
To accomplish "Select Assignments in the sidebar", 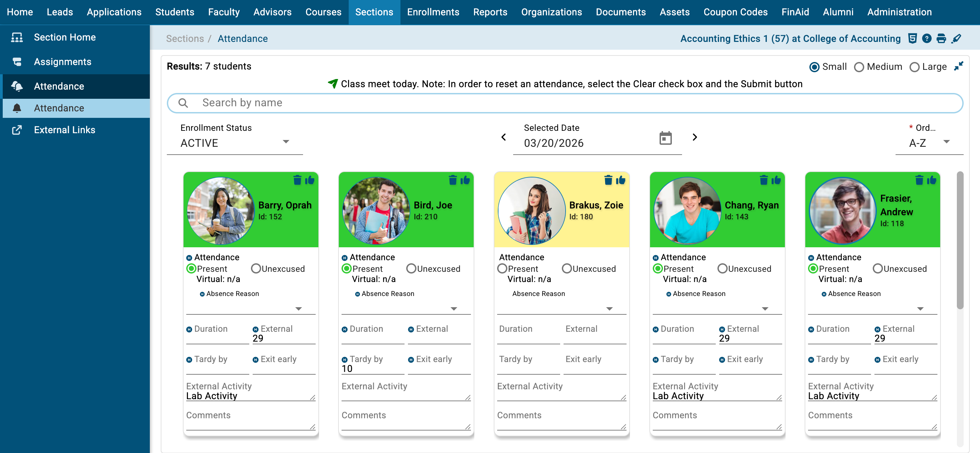I will 62,62.
